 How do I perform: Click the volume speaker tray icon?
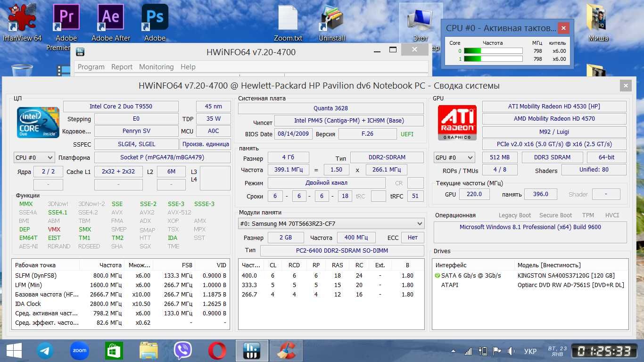(511, 351)
